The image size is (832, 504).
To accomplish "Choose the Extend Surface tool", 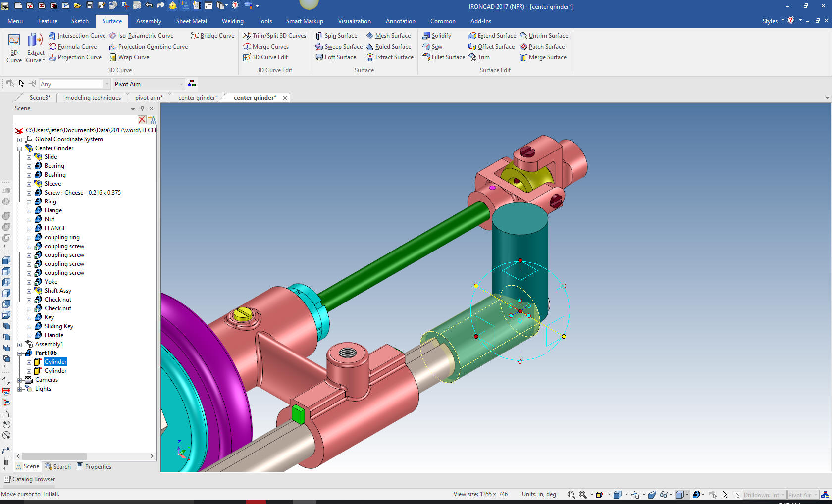I will (x=492, y=36).
